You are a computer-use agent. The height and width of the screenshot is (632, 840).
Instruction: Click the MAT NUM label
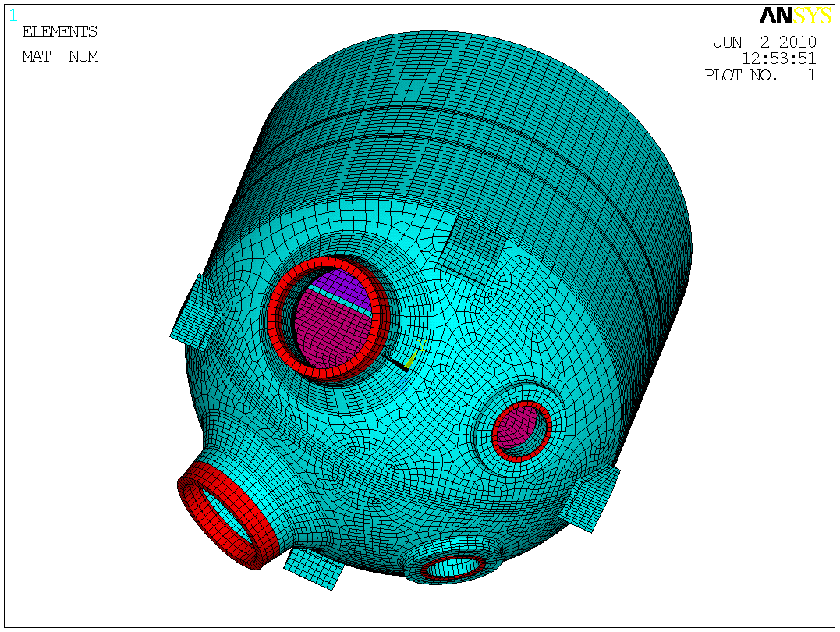[60, 57]
